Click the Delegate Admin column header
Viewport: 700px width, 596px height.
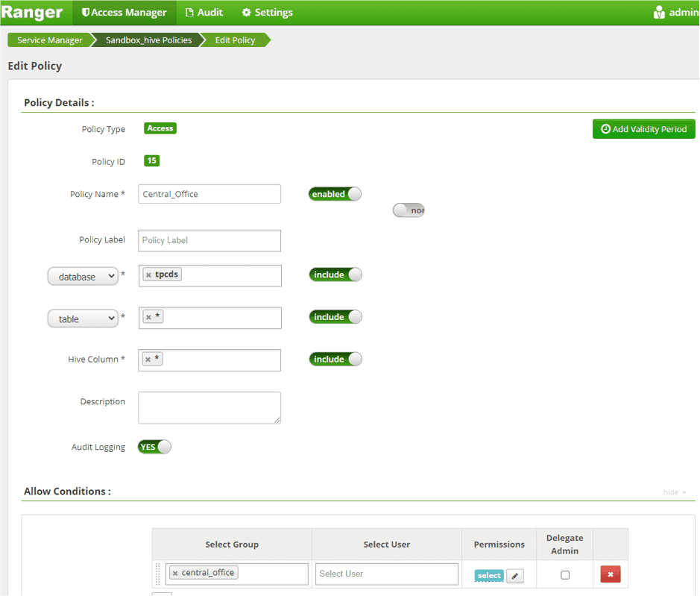tap(565, 545)
